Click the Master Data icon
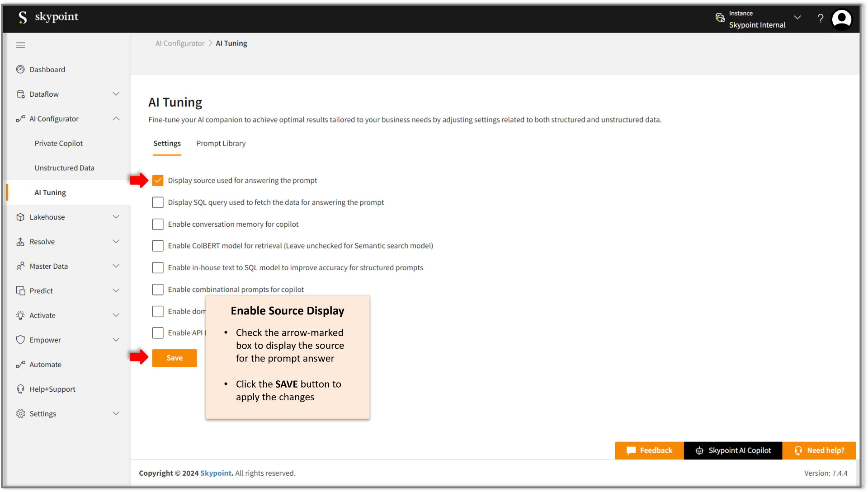 pos(20,266)
